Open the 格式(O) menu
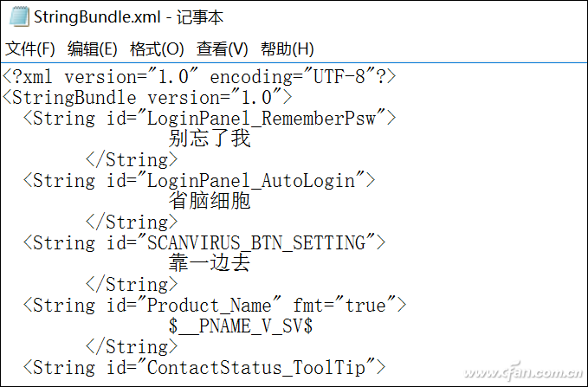Screen dimensions: 588x387 point(157,48)
